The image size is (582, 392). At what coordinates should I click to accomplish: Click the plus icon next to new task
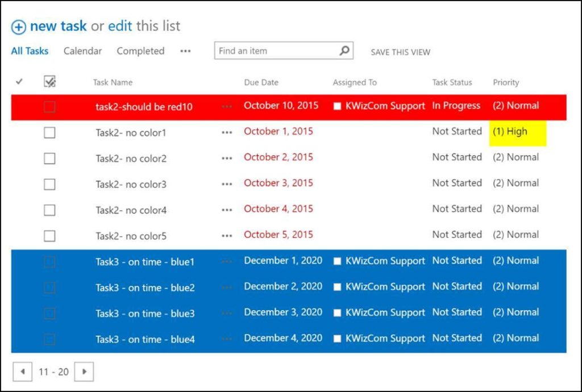tap(18, 27)
